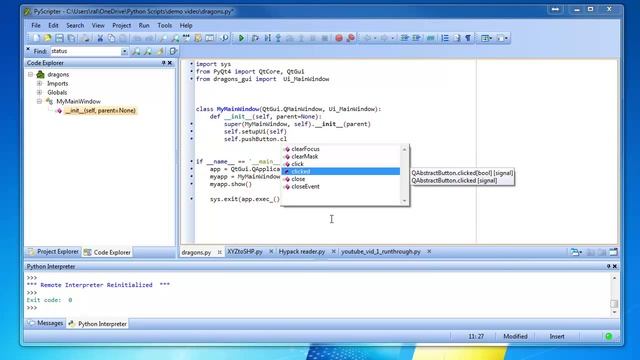
Task: Close the Code Explorer panel
Action: [170, 63]
